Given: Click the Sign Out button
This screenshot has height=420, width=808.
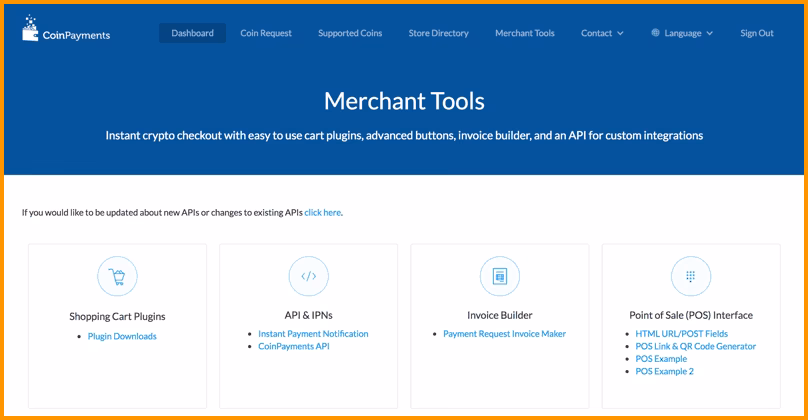Looking at the screenshot, I should click(757, 33).
